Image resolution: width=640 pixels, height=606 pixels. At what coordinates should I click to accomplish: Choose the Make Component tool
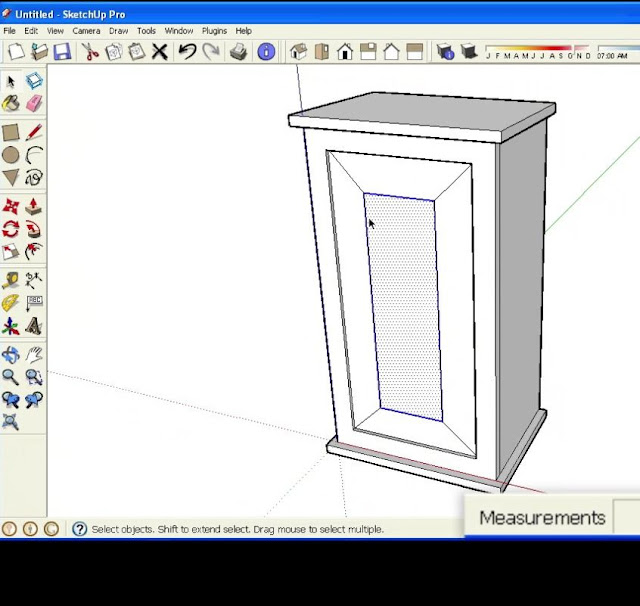(34, 81)
